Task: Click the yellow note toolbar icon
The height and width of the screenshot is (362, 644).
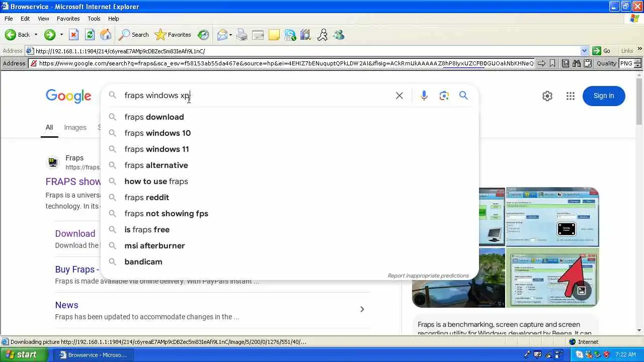Action: (x=274, y=35)
